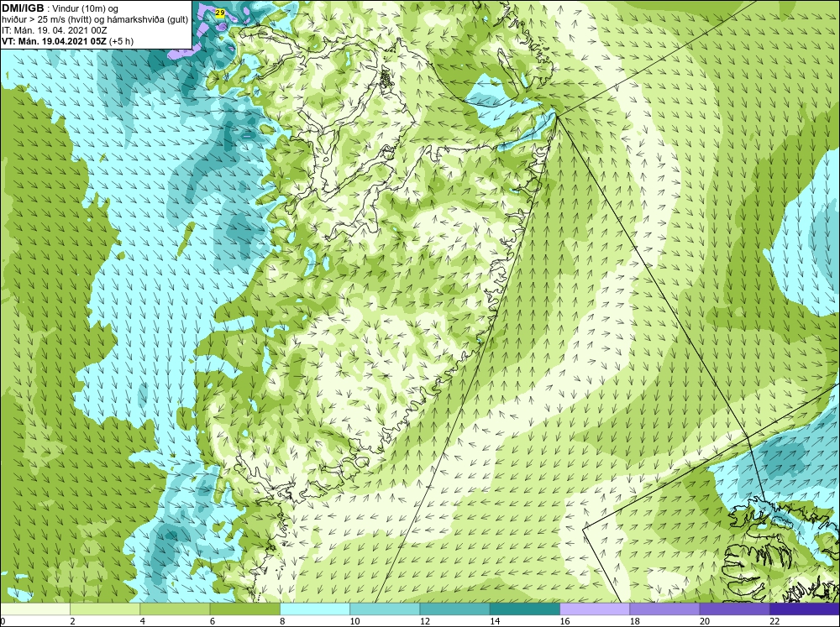Click the legend label 4
This screenshot has height=627, width=840.
pos(143,621)
